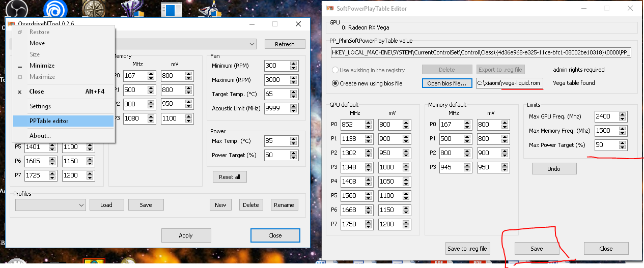Open the Uplay desktop icon
Screen dimensions: 644x268
pos(55,10)
